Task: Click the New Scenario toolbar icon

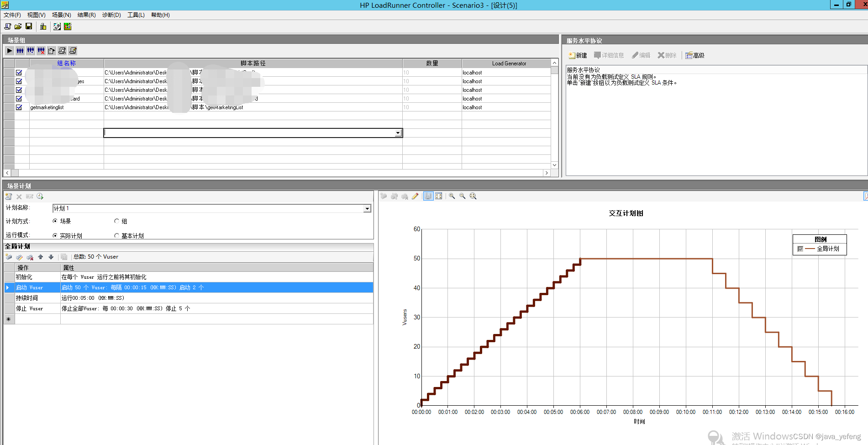Action: click(8, 26)
